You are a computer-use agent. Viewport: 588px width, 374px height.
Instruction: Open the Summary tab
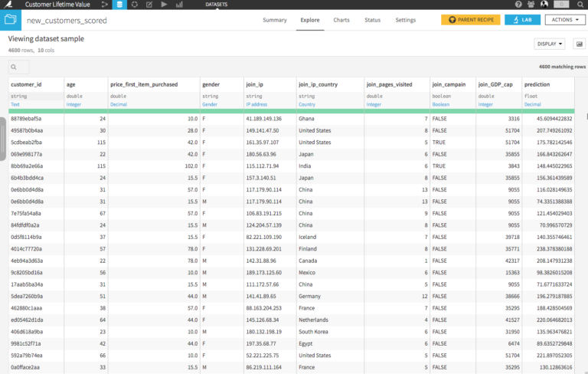click(x=275, y=20)
